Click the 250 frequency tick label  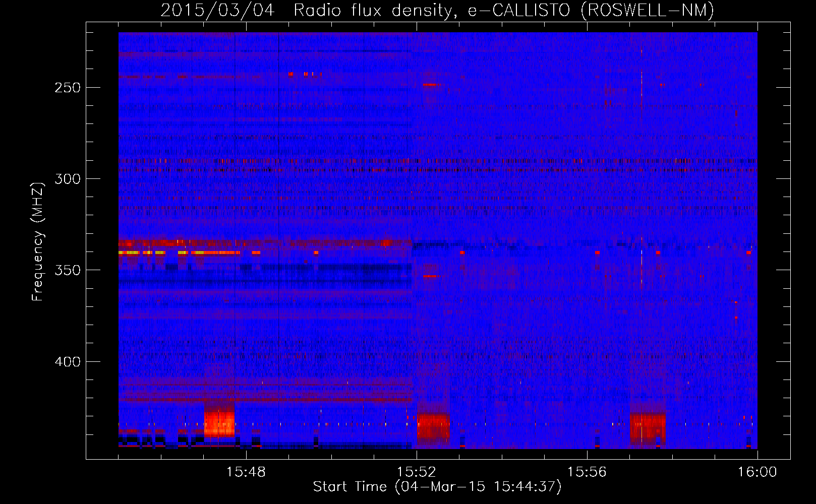tap(67, 88)
